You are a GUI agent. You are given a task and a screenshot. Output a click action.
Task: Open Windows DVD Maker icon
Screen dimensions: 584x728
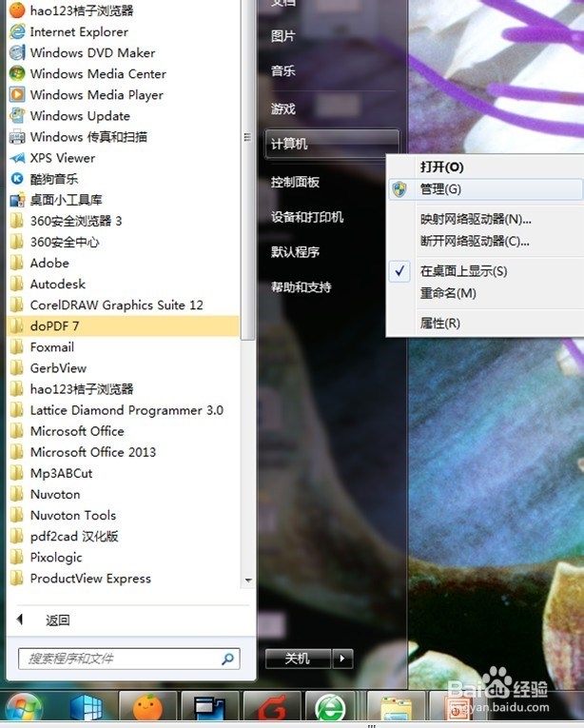[x=17, y=52]
